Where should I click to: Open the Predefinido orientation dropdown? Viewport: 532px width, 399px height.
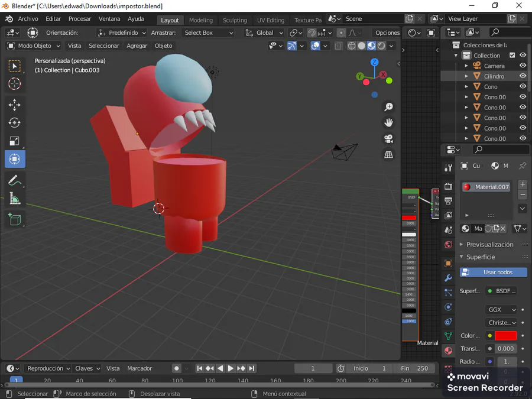tap(121, 33)
